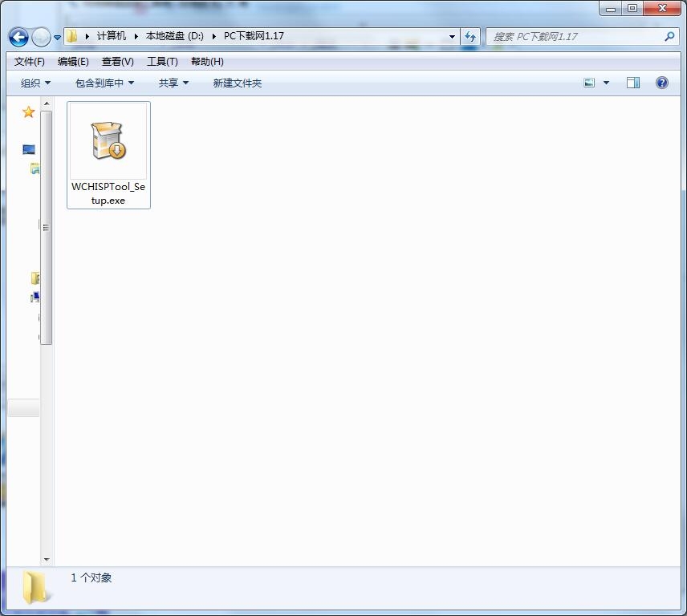
Task: Close the Explorer window
Action: click(x=662, y=8)
